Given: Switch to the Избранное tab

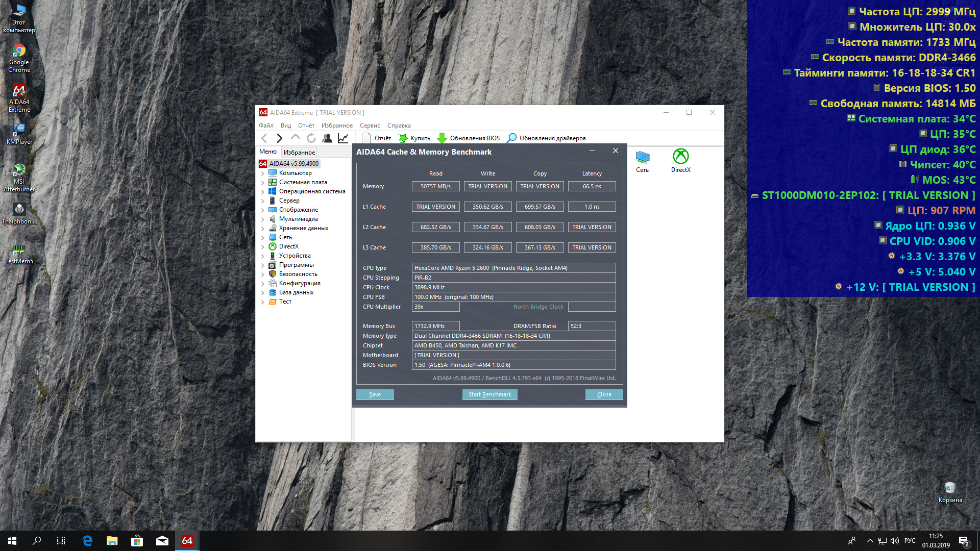Looking at the screenshot, I should [x=299, y=152].
